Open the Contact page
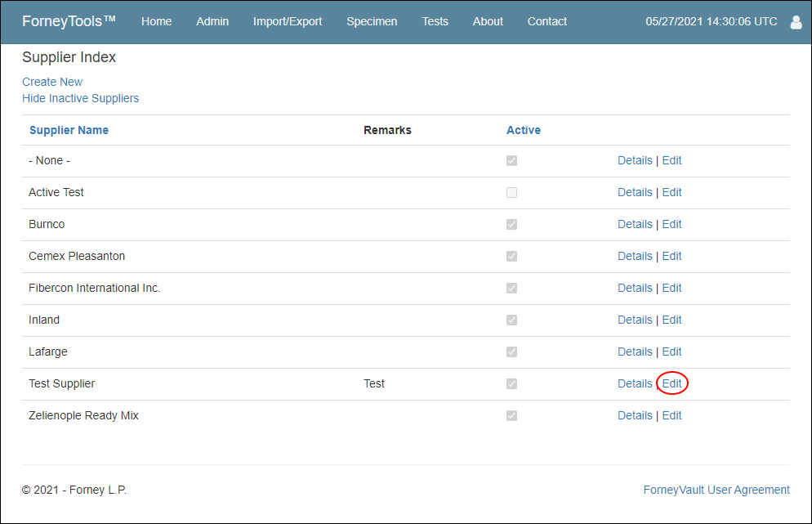The width and height of the screenshot is (812, 524). coord(547,21)
